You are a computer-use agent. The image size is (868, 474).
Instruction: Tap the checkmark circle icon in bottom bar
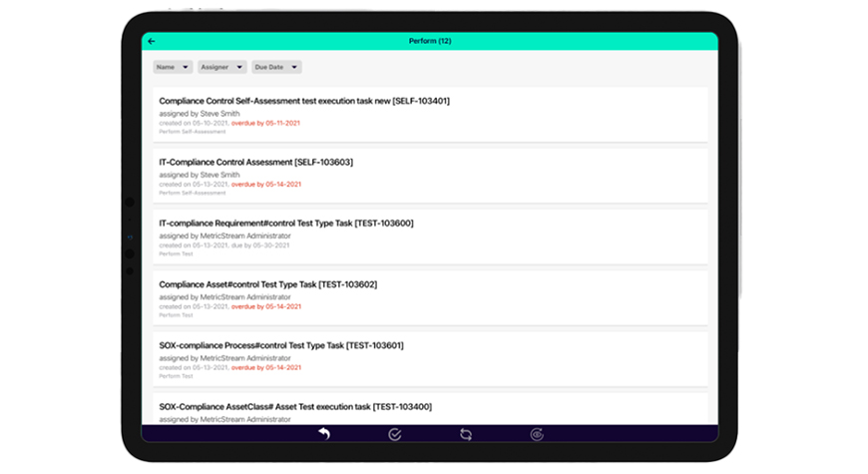pyautogui.click(x=395, y=435)
